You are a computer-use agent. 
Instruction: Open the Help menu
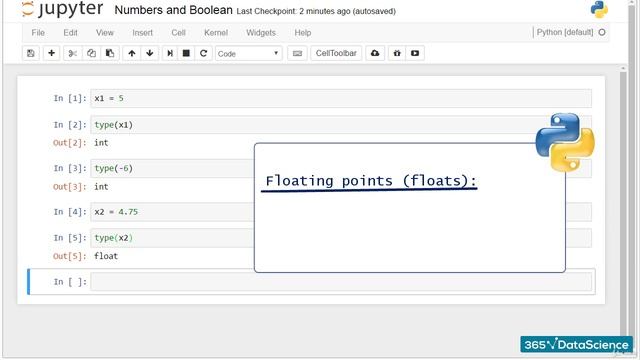[x=302, y=33]
